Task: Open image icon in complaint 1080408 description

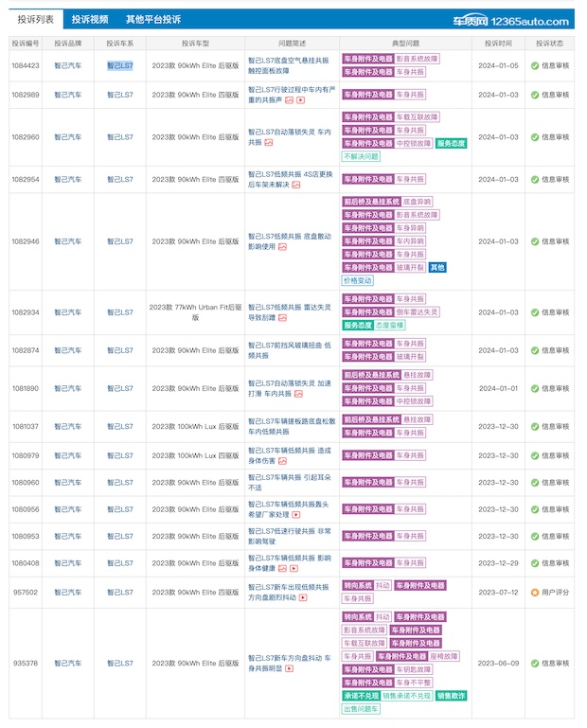Action: click(x=282, y=569)
